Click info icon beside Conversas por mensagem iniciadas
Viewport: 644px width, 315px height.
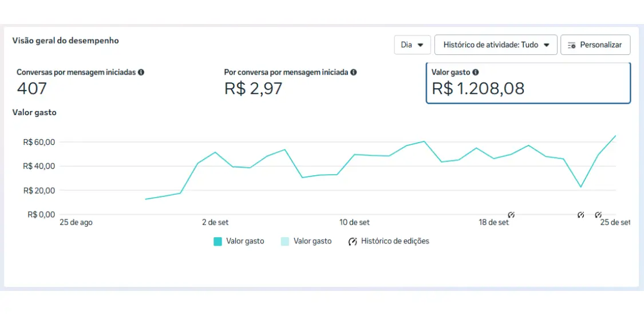[x=141, y=73]
